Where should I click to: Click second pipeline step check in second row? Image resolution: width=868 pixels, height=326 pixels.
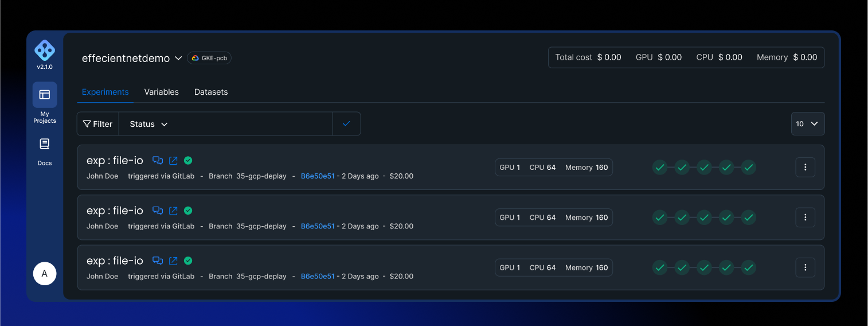point(682,218)
